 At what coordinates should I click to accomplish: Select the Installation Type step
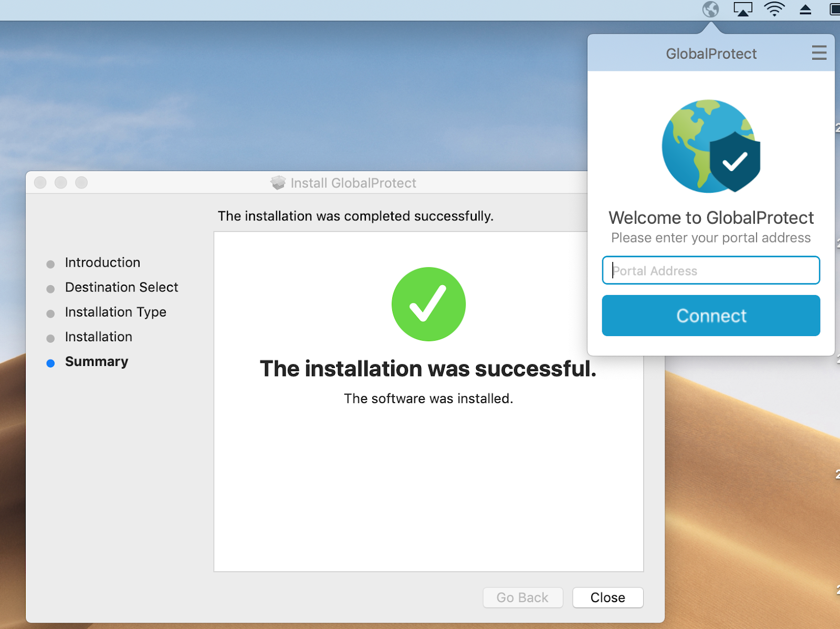pyautogui.click(x=115, y=312)
